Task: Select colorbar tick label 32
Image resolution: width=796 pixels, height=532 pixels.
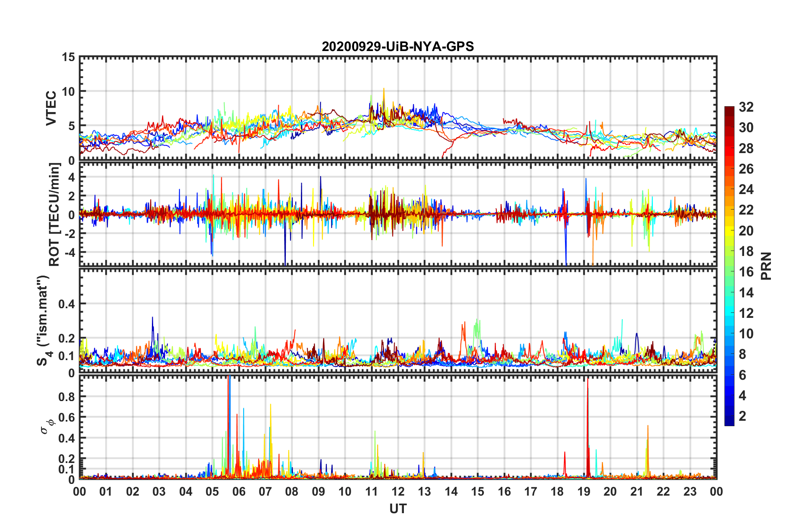Action: tap(746, 107)
